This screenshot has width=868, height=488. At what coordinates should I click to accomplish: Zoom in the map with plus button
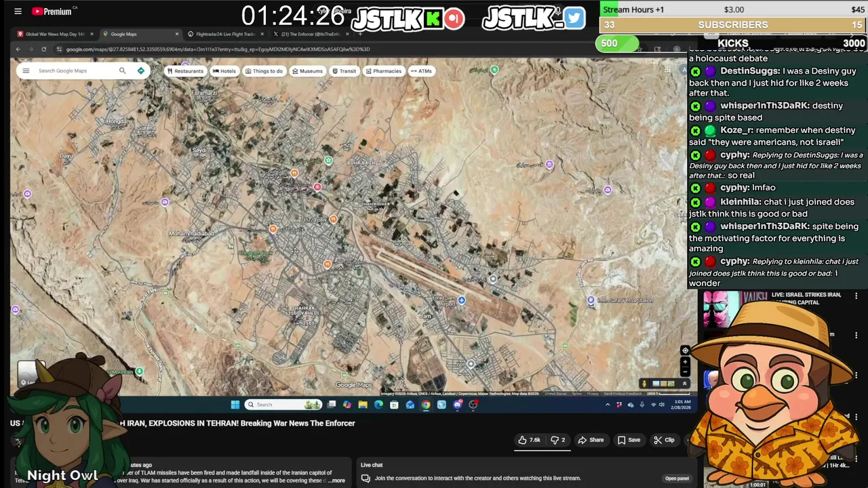pyautogui.click(x=685, y=362)
